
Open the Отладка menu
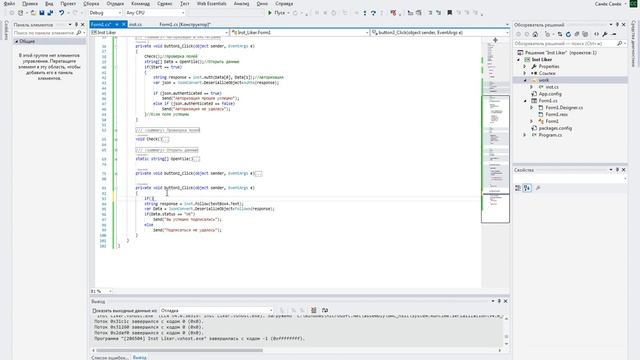[x=115, y=4]
